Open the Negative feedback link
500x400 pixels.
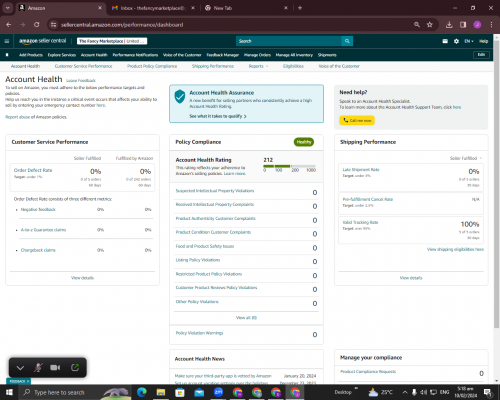[x=38, y=210]
